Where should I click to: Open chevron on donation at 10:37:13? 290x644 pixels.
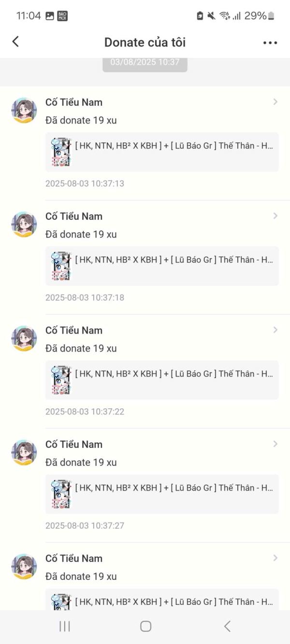coord(275,102)
